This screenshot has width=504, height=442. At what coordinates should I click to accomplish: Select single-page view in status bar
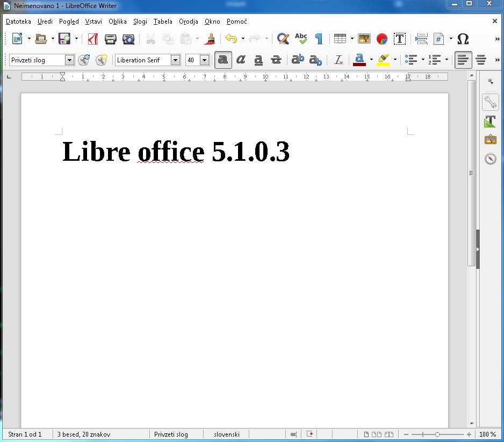point(366,434)
